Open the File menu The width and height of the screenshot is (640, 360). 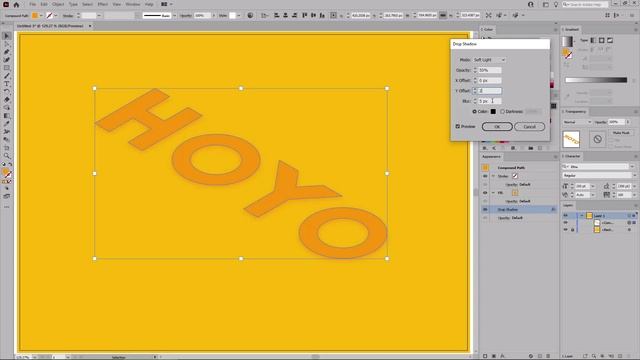pyautogui.click(x=32, y=4)
